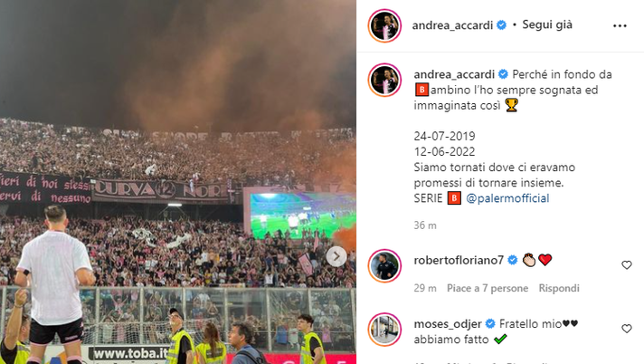Open moses_odjer's profile avatar

(384, 330)
